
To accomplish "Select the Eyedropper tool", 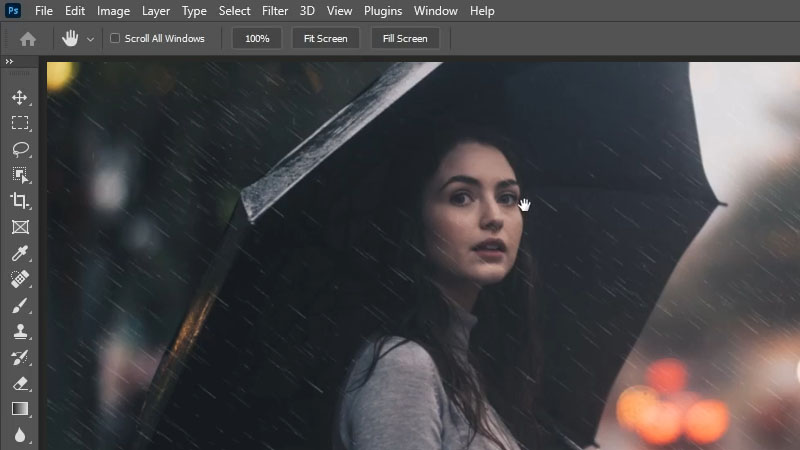I will pyautogui.click(x=20, y=253).
